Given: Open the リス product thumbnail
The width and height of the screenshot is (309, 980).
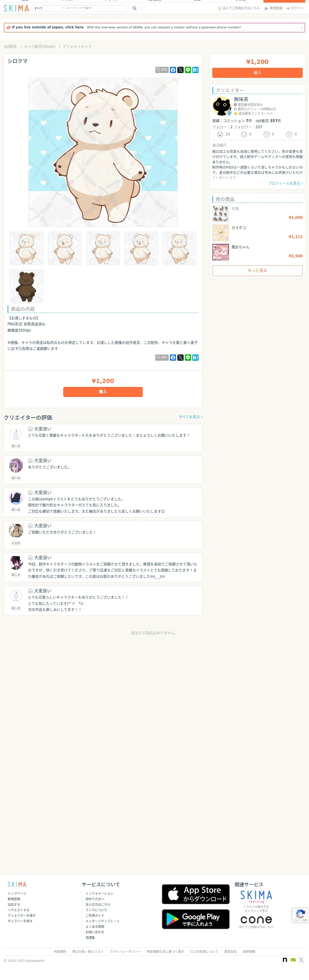Looking at the screenshot, I should coord(221,214).
